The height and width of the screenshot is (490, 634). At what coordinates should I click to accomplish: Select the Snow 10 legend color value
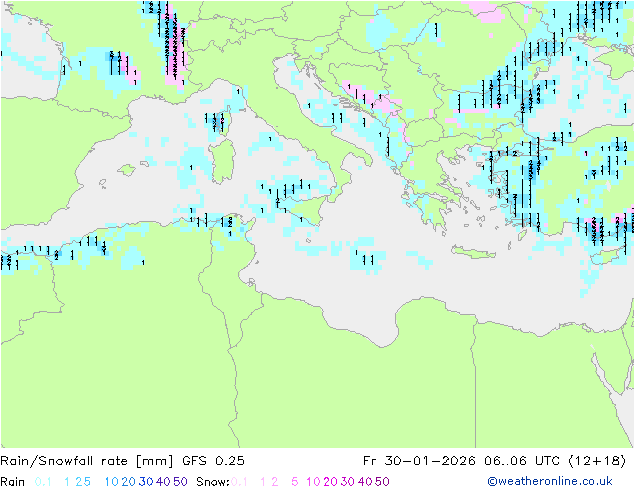(313, 482)
